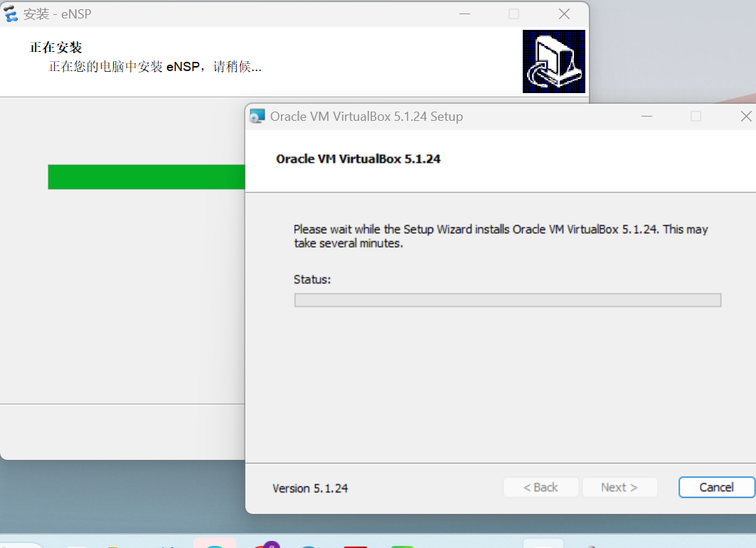Click the "Version 5.1.24" label
This screenshot has height=548, width=756.
pos(310,488)
